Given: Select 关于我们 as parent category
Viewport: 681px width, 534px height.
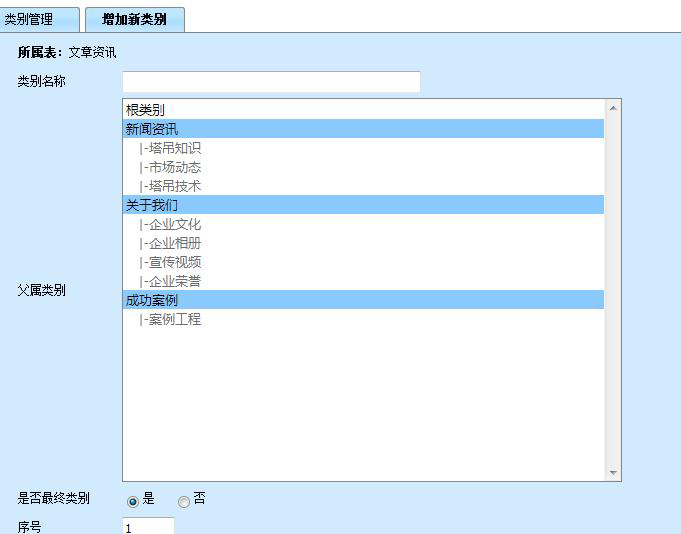Looking at the screenshot, I should (x=152, y=205).
